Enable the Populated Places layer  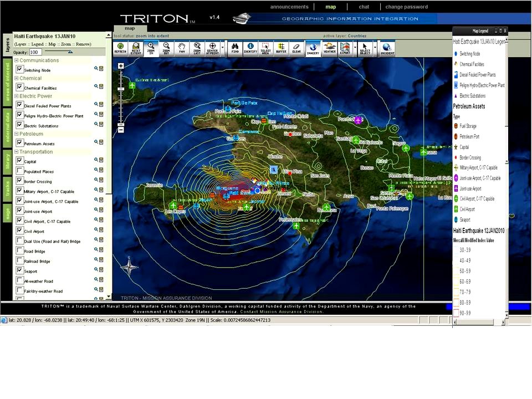(x=20, y=170)
